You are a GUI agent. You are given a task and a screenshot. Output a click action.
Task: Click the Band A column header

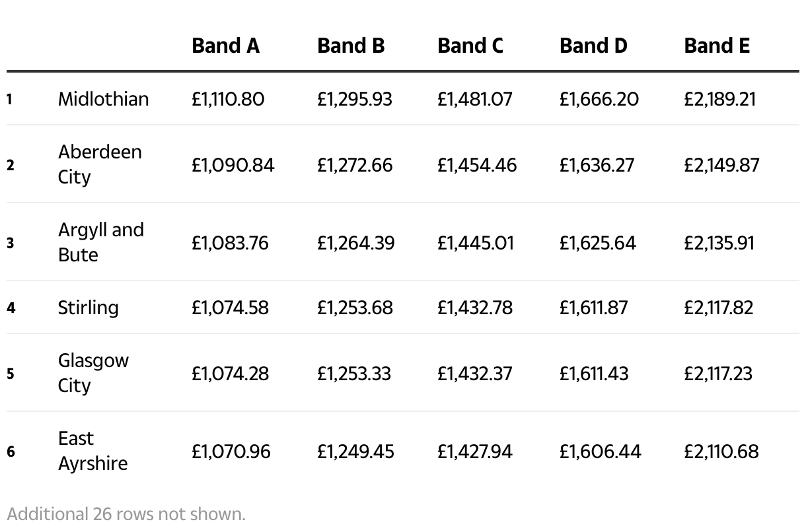coord(225,46)
